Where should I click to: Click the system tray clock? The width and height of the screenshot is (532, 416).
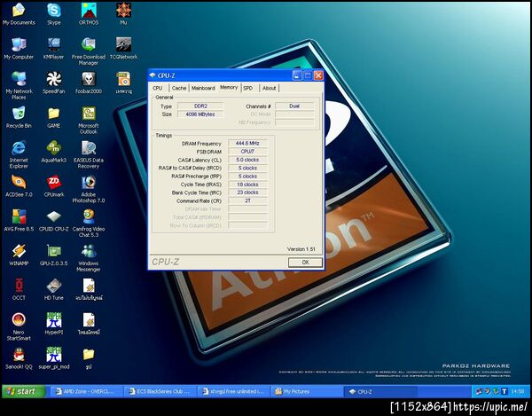pos(518,391)
